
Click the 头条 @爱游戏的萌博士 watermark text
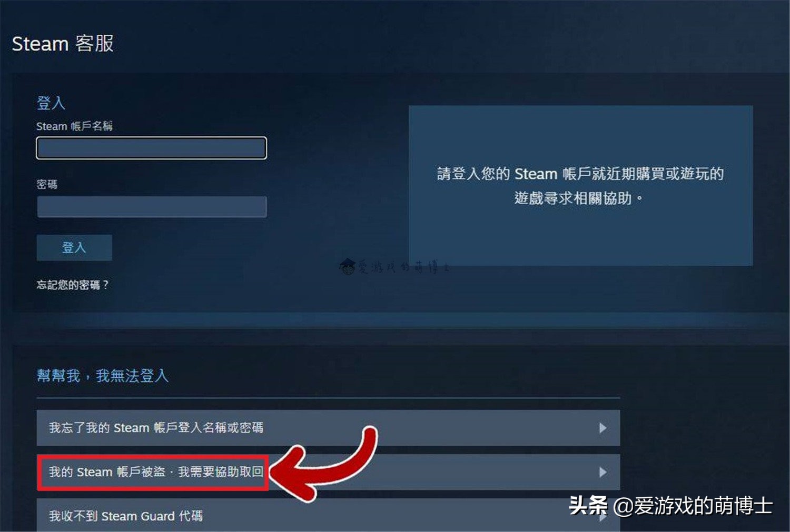coord(671,506)
